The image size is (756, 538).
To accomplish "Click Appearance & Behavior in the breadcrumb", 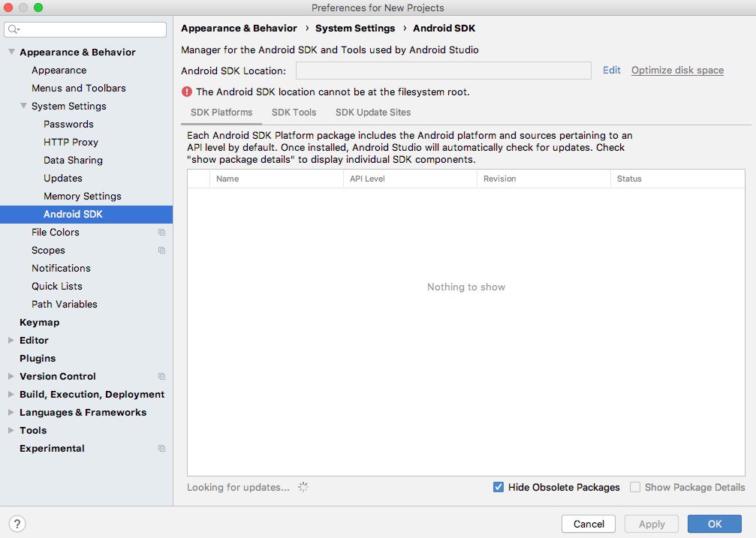I will pyautogui.click(x=239, y=28).
